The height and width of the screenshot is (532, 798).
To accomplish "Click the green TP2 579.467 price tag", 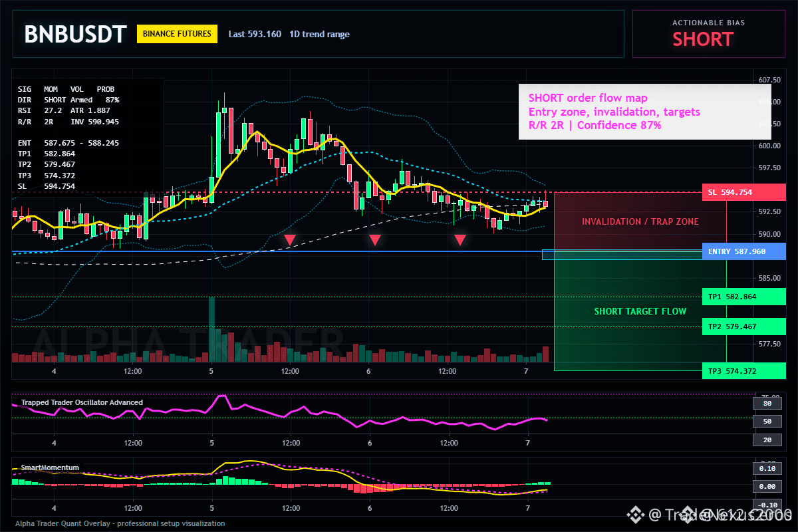I will tap(743, 327).
